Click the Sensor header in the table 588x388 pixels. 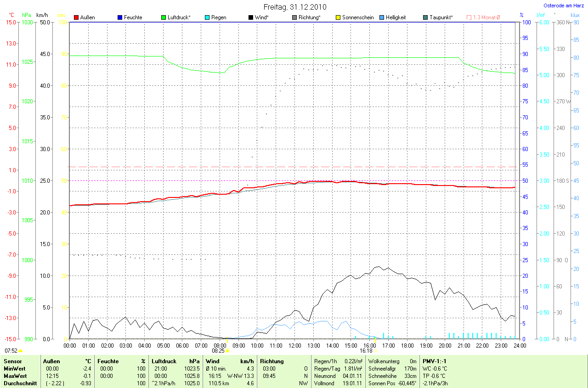(12, 361)
